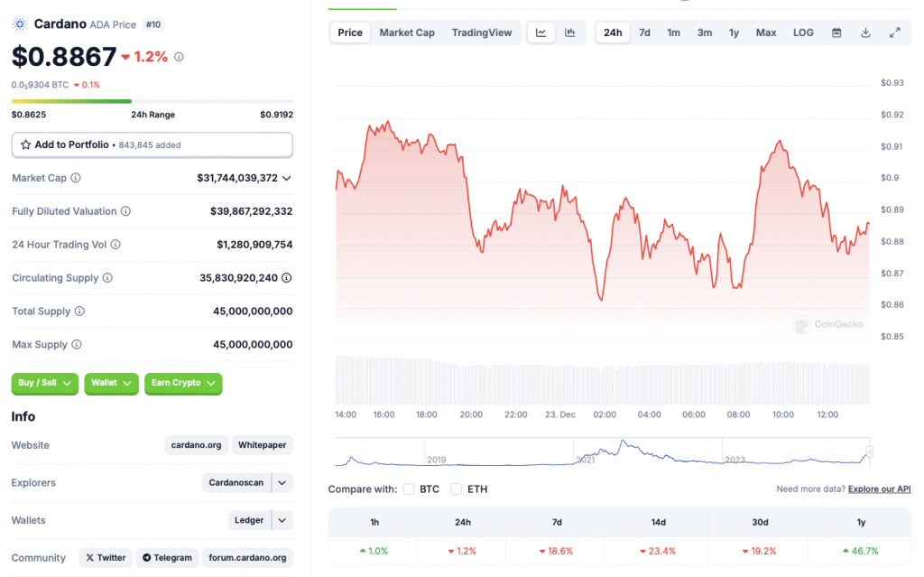Open Ledger wallet link

[x=249, y=520]
